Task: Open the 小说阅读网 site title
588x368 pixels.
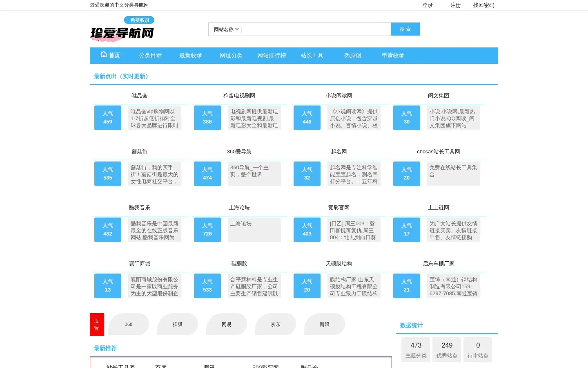Action: click(x=339, y=96)
